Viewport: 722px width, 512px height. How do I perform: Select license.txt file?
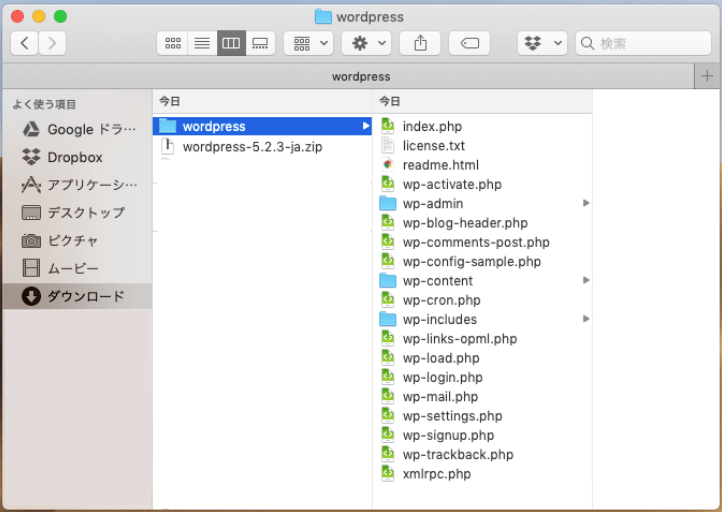(x=482, y=145)
